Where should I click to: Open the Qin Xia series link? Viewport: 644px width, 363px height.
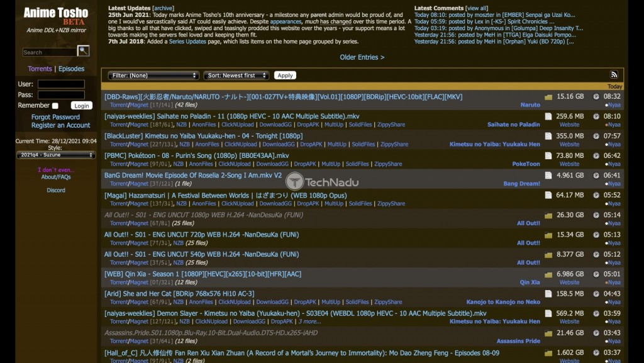click(530, 282)
